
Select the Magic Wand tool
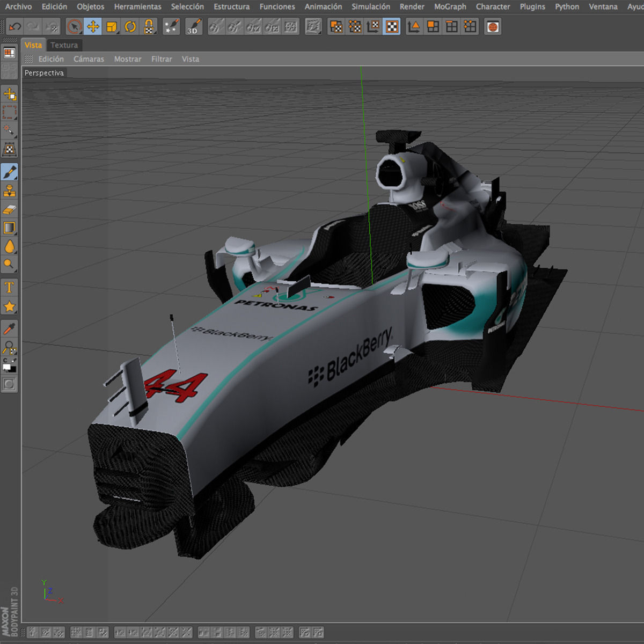(10, 130)
